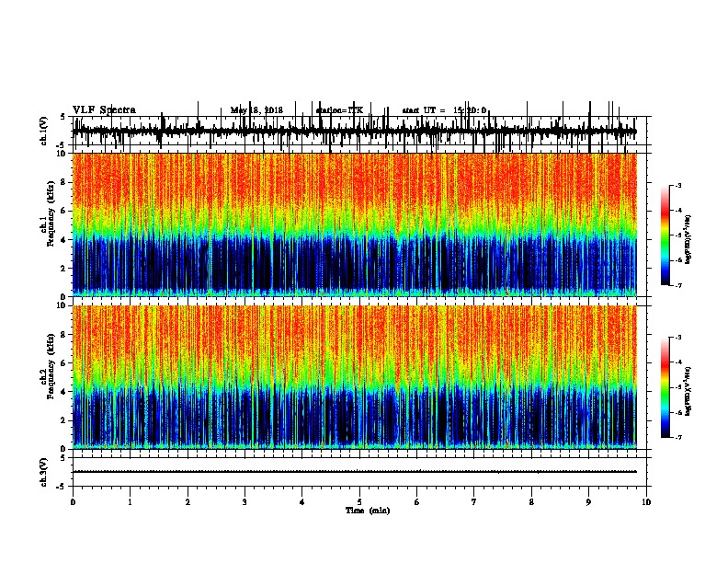The height and width of the screenshot is (563, 728).
Task: Click the '-7' label on the ch.1 color scale
Action: (677, 285)
